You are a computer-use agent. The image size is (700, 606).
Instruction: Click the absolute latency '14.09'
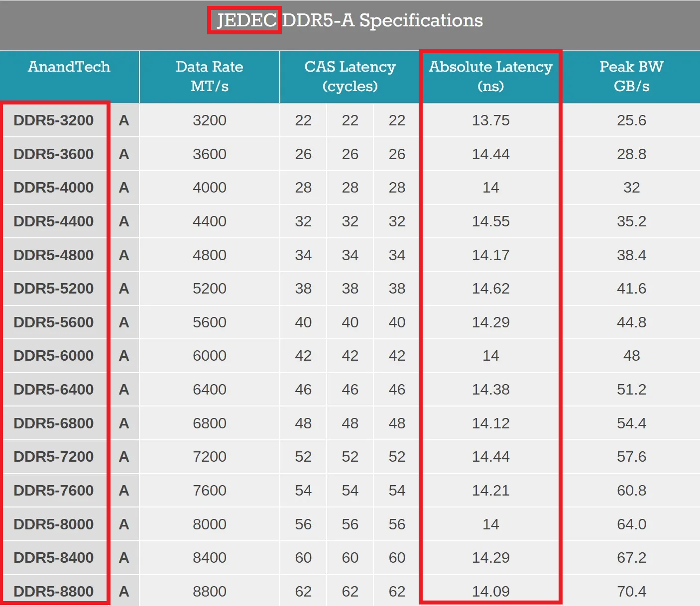point(491,592)
